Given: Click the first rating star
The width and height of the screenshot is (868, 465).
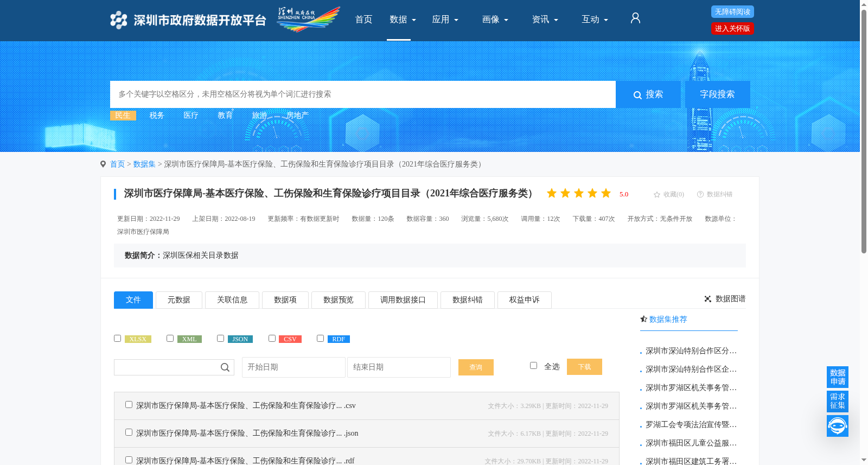Looking at the screenshot, I should point(552,193).
